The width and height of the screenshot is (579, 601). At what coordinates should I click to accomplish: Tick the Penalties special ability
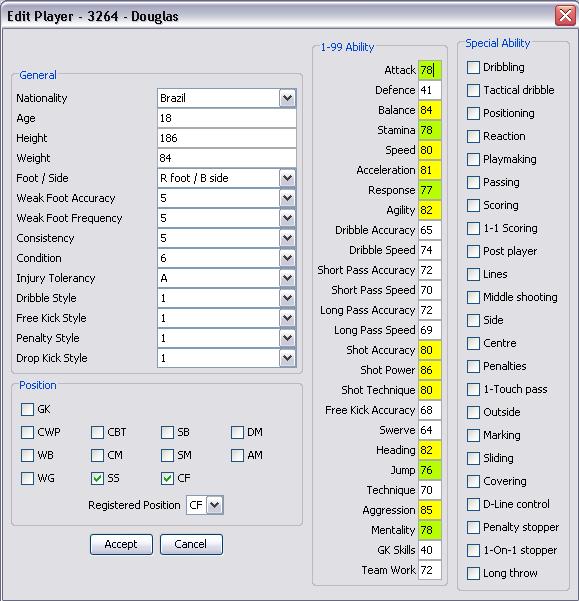473,366
